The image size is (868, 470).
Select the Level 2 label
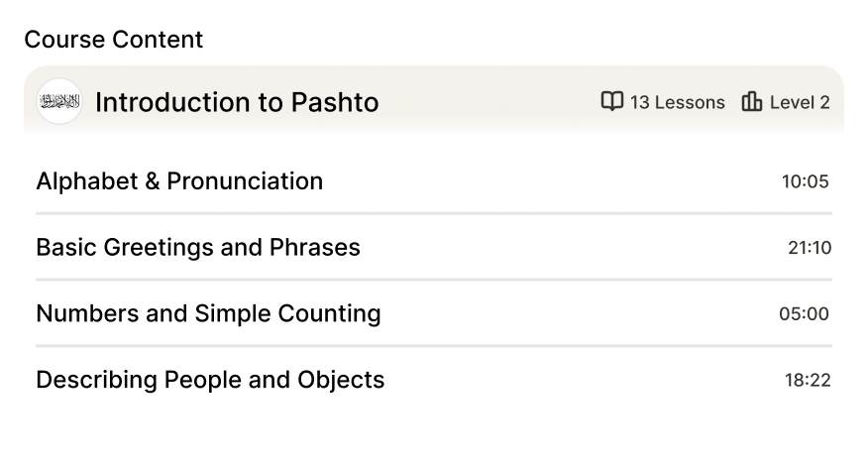(x=800, y=102)
